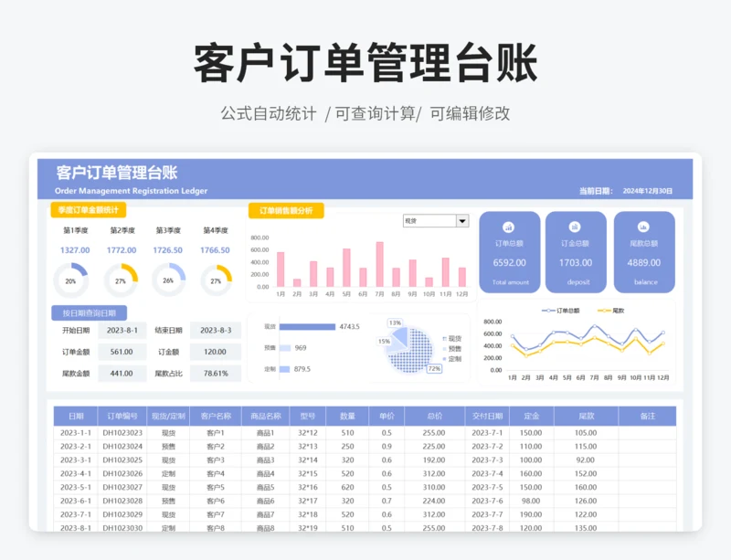731x560 pixels.
Task: Select the 订单编号 column header
Action: click(122, 416)
